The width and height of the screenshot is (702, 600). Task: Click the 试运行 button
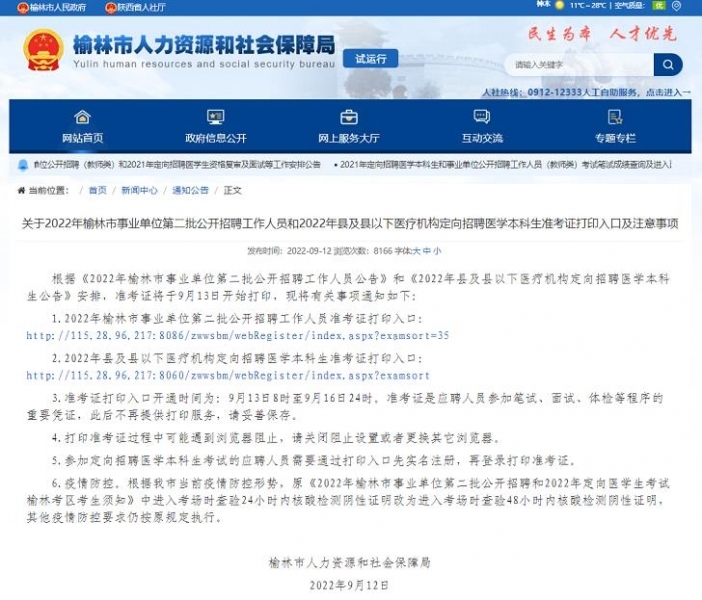[x=370, y=59]
